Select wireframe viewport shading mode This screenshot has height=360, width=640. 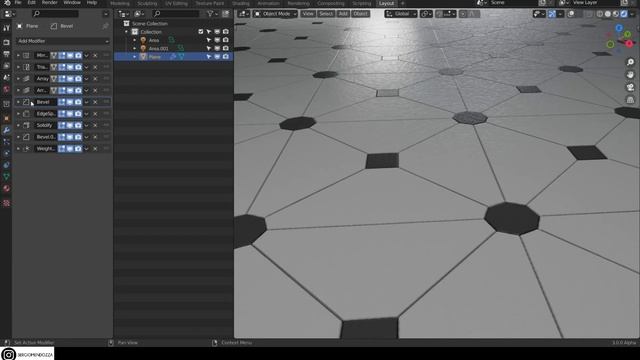tap(600, 14)
